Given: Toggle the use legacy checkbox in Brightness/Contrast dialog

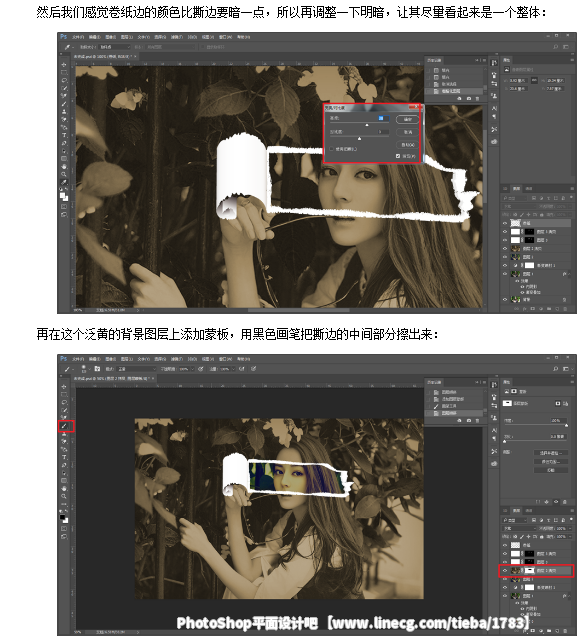Looking at the screenshot, I should point(332,149).
